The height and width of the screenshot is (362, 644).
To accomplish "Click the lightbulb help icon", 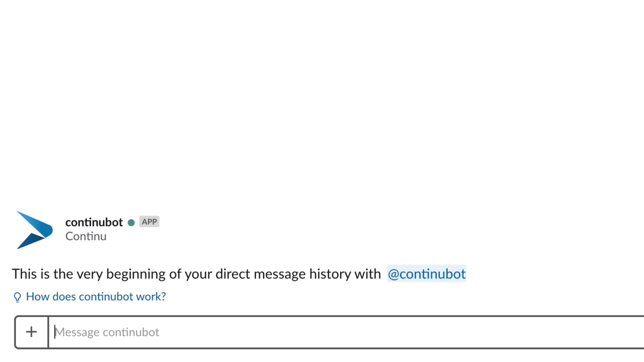I will coord(17,297).
